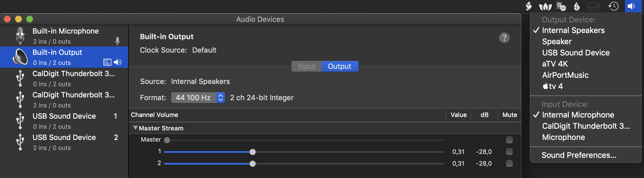Select USB Sound Device 1 in list
Image resolution: width=644 pixels, height=178 pixels.
64,121
